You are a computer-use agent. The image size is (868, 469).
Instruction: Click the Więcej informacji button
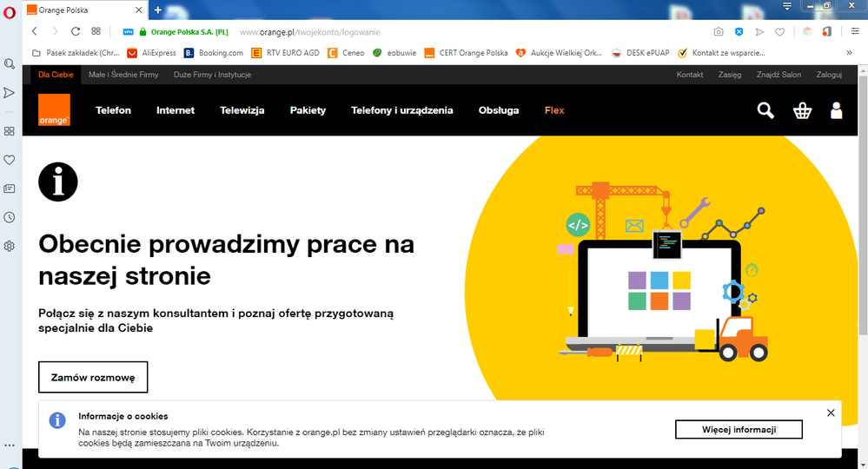click(x=739, y=429)
